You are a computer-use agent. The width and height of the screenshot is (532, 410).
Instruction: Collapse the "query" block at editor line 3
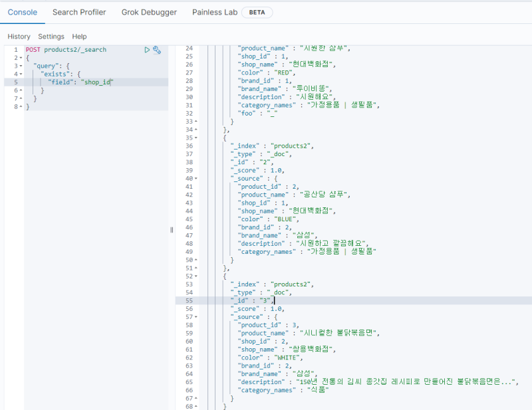21,66
